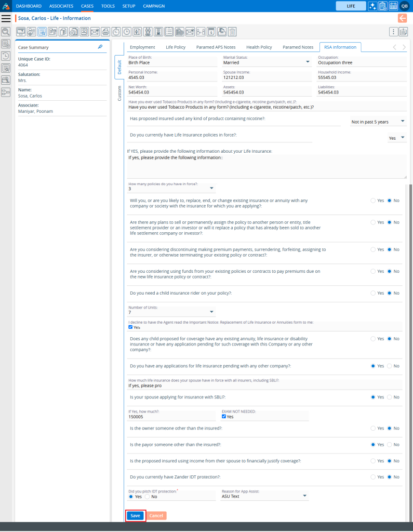Click the Cancel button
Screen dimensions: 413x532
156,516
